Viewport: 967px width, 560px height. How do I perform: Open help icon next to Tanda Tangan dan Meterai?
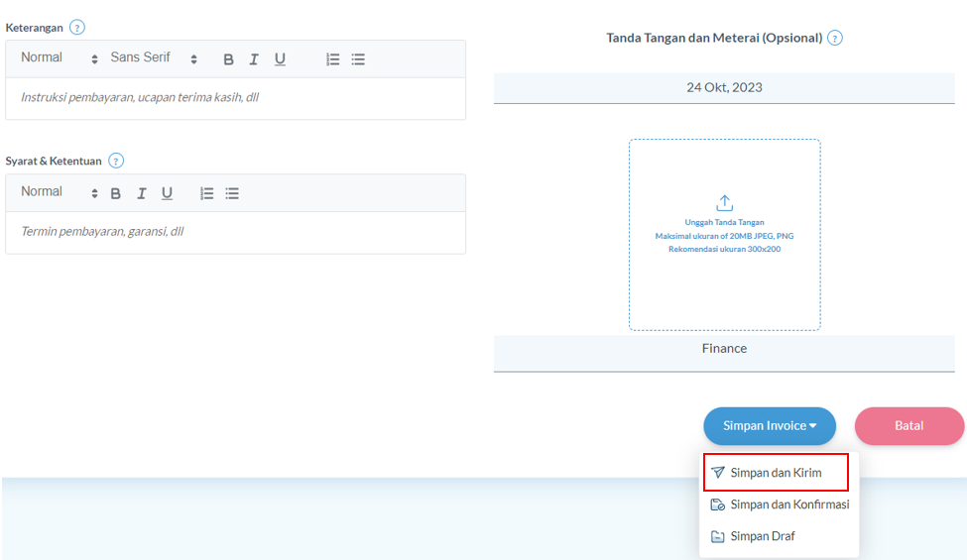(834, 39)
